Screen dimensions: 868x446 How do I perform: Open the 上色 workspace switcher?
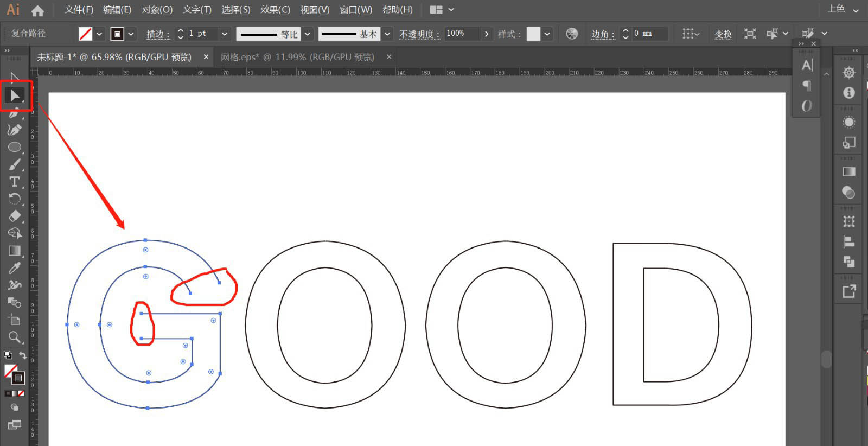(843, 9)
